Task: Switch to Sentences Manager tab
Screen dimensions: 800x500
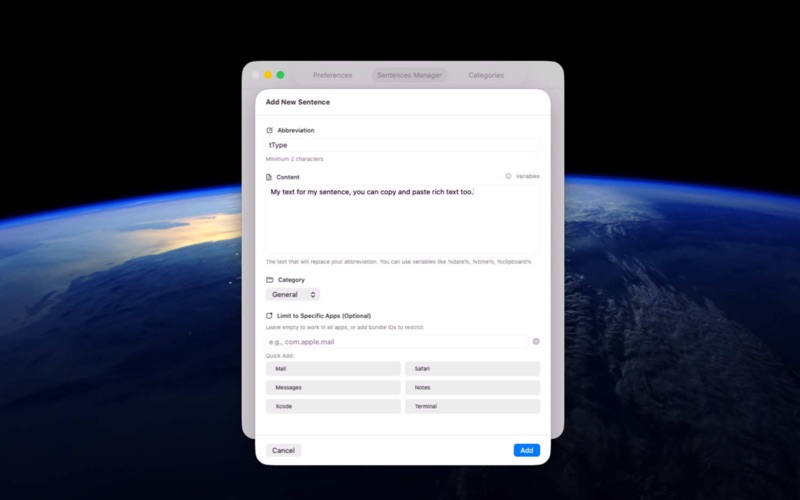Action: 409,75
